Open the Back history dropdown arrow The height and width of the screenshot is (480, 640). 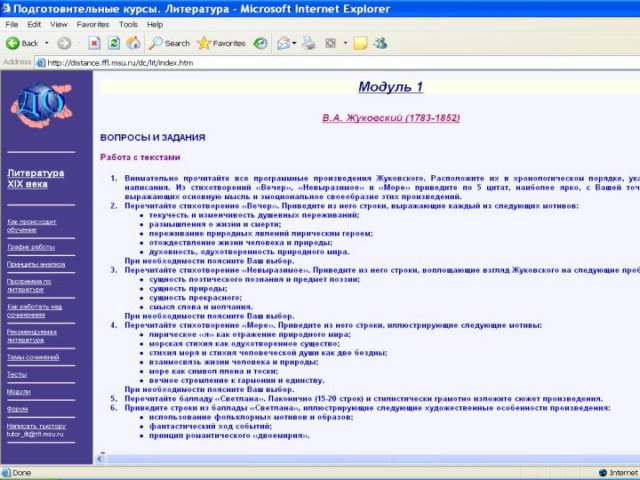click(47, 43)
